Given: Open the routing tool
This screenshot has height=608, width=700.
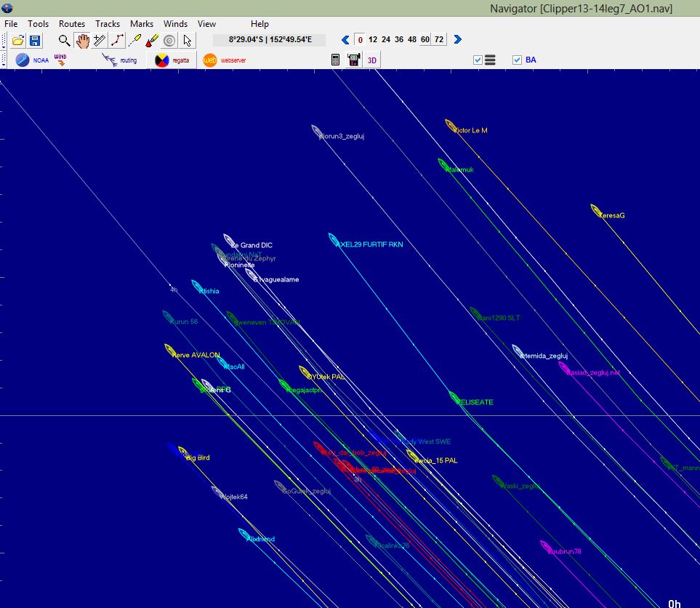Looking at the screenshot, I should [x=119, y=60].
